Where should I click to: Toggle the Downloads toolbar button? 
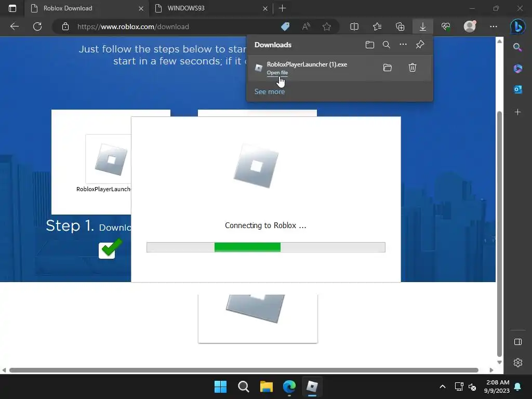coord(423,26)
